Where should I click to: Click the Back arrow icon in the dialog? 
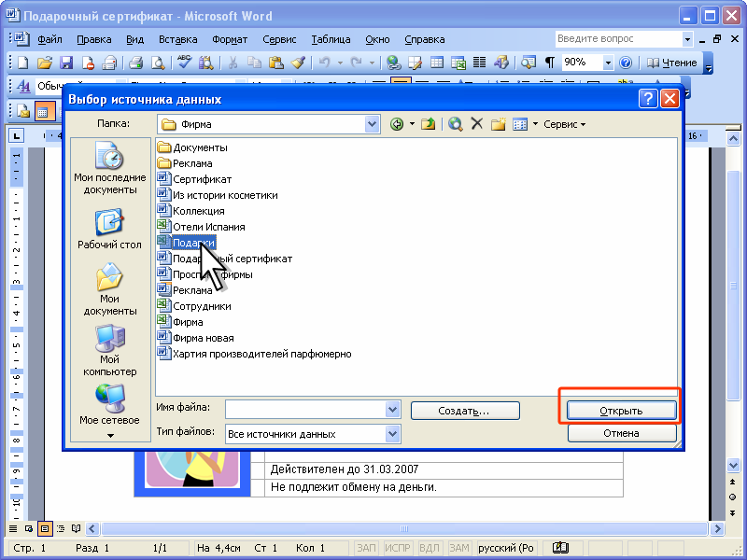(396, 124)
